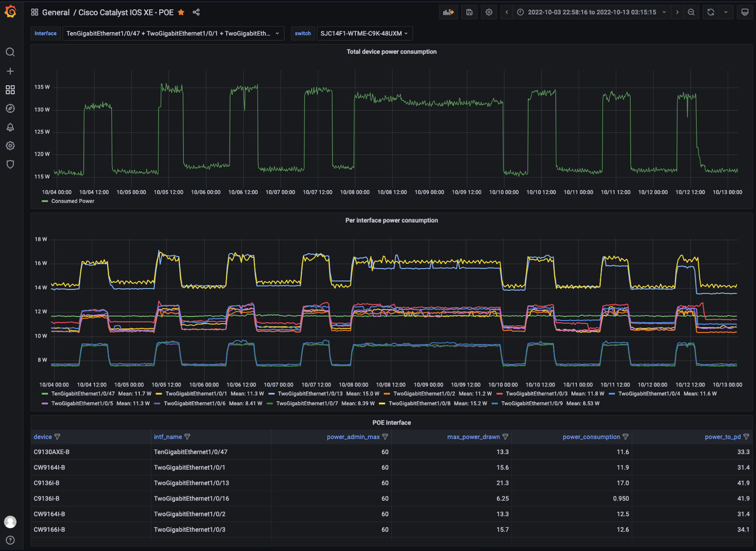756x551 pixels.
Task: Go to the General folder breadcrumb
Action: (x=56, y=12)
